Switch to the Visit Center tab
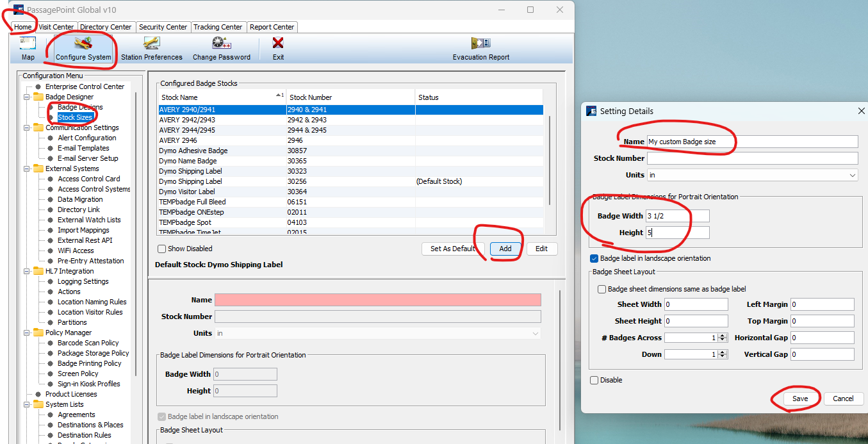The height and width of the screenshot is (444, 868). coord(56,27)
